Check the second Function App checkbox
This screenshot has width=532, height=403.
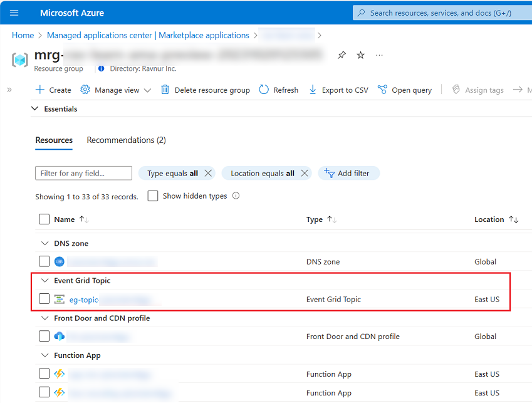point(44,392)
